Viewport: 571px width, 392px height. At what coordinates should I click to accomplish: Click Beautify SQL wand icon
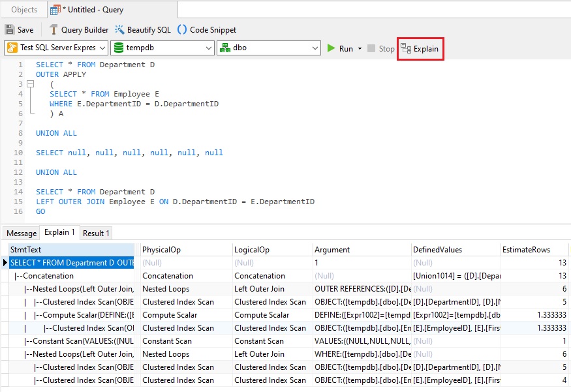[119, 29]
